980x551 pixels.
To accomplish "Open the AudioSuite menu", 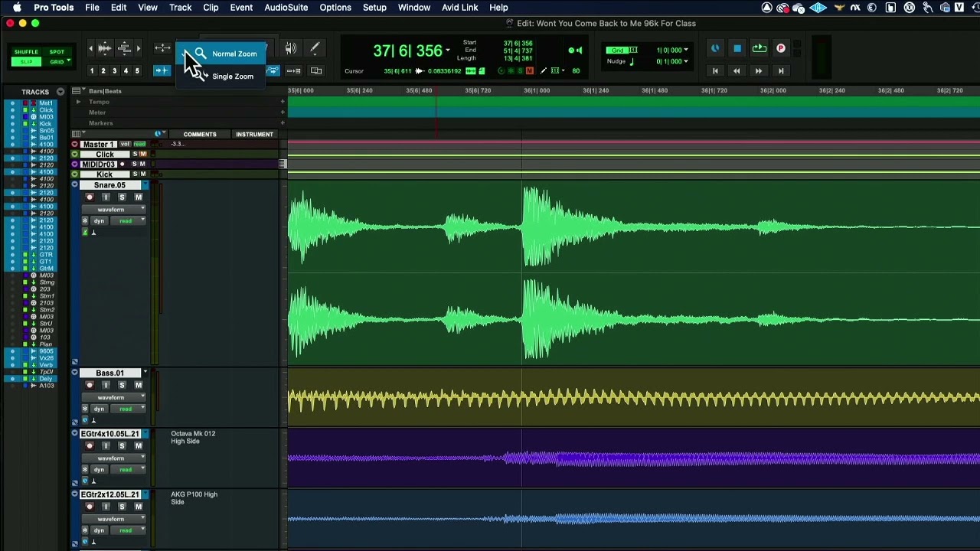I will click(286, 8).
